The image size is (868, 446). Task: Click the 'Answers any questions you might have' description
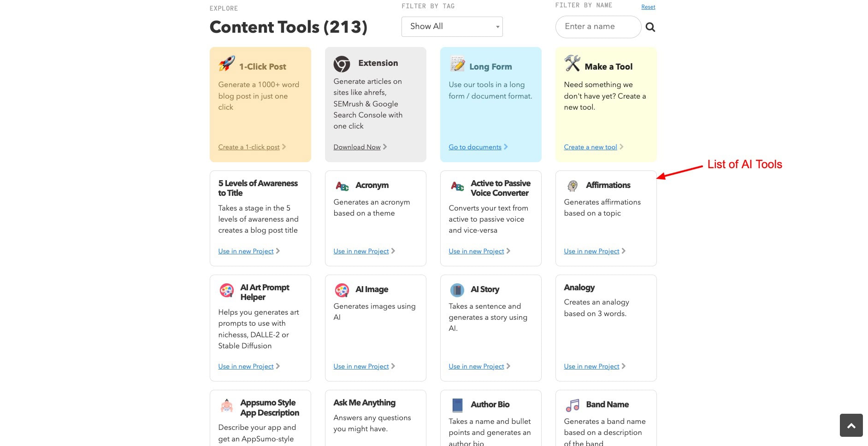372,423
